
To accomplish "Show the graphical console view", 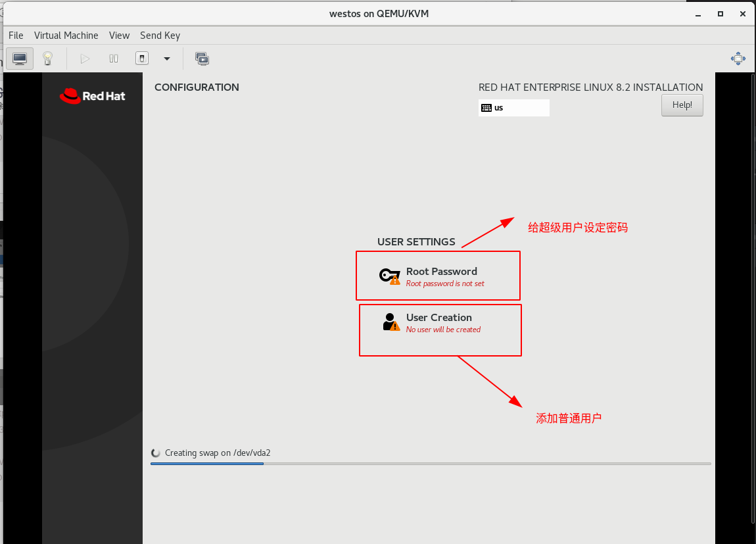I will (x=20, y=59).
